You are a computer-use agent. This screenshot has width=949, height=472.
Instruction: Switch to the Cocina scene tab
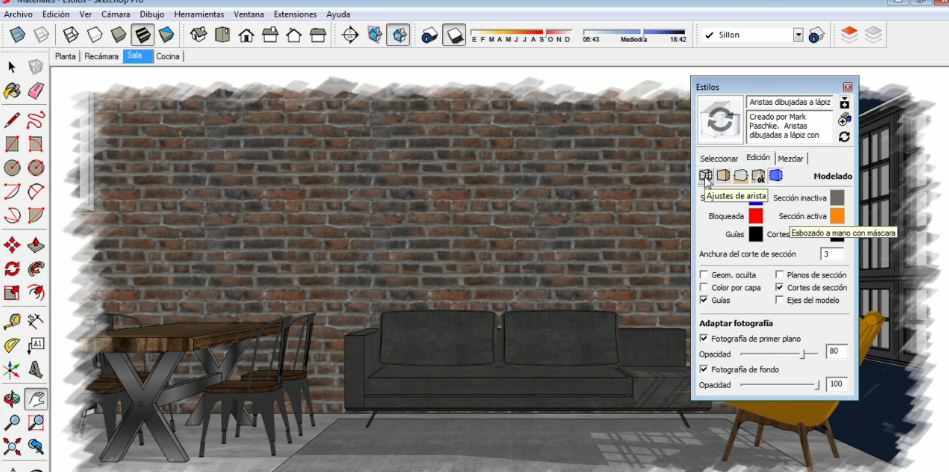168,56
